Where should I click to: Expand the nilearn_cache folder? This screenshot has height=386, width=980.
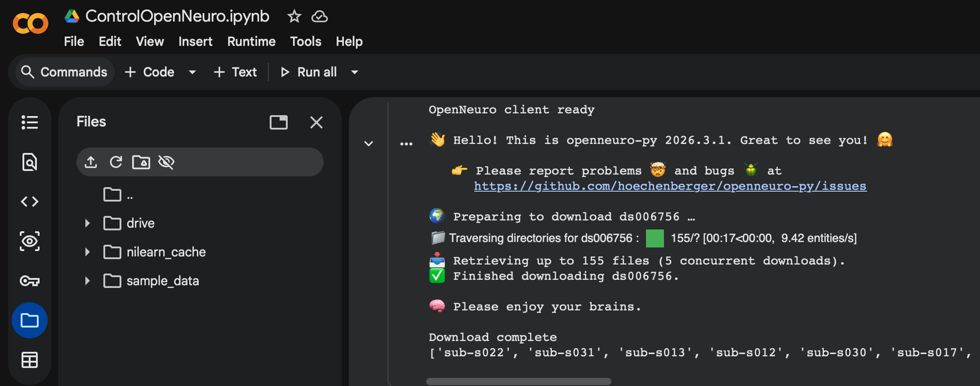coord(88,252)
